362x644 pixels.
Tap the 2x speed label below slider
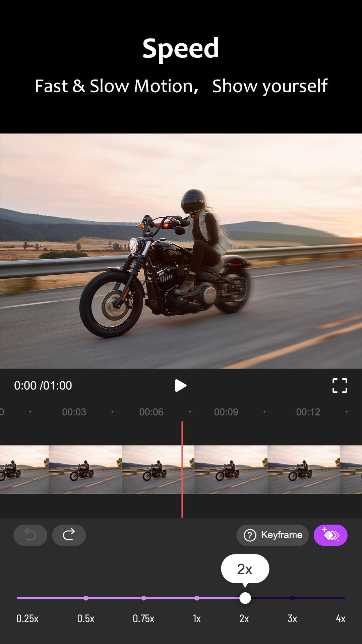click(x=244, y=619)
